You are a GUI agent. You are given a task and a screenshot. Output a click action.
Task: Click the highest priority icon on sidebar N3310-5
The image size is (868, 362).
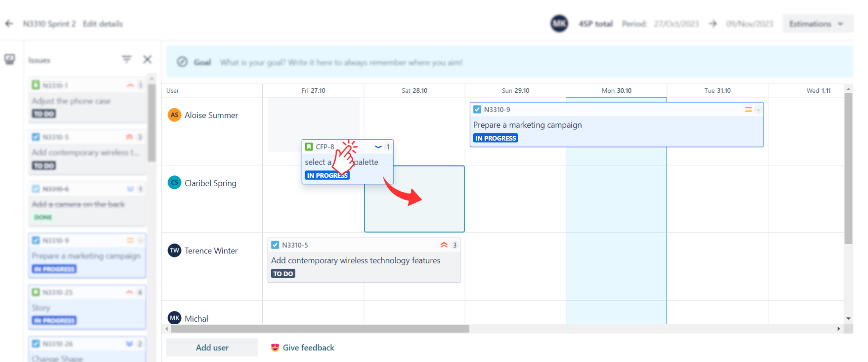[x=130, y=137]
